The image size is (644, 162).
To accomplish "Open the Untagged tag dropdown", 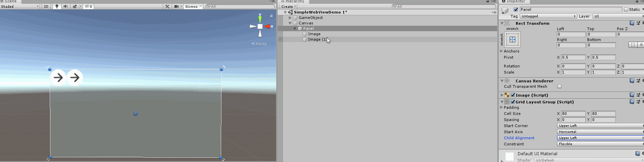I will (549, 16).
